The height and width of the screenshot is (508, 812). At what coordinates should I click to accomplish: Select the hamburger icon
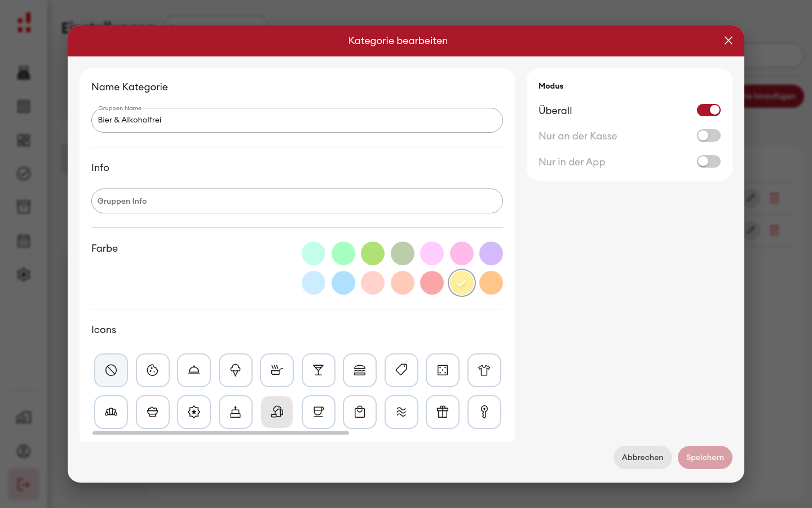360,370
